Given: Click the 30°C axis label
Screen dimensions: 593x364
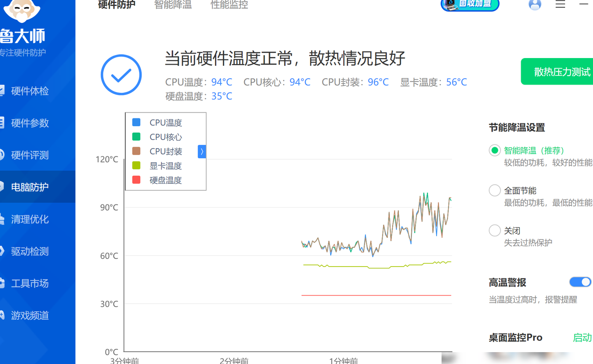Looking at the screenshot, I should 109,304.
